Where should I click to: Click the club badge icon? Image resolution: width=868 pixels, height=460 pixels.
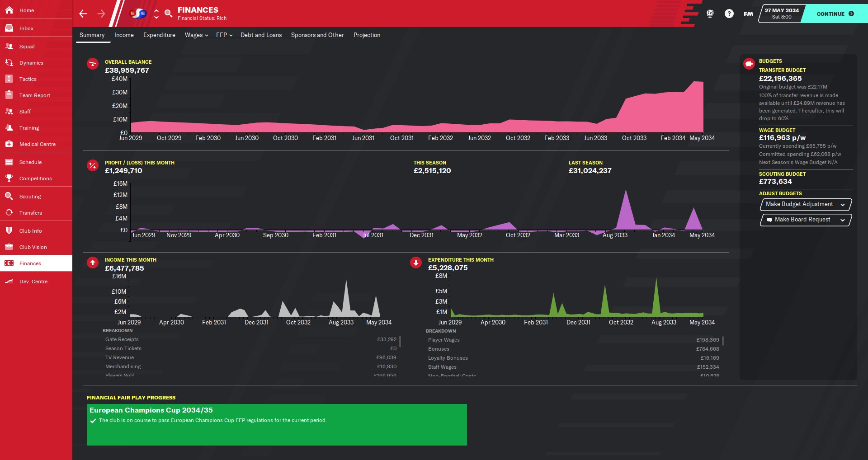(138, 14)
